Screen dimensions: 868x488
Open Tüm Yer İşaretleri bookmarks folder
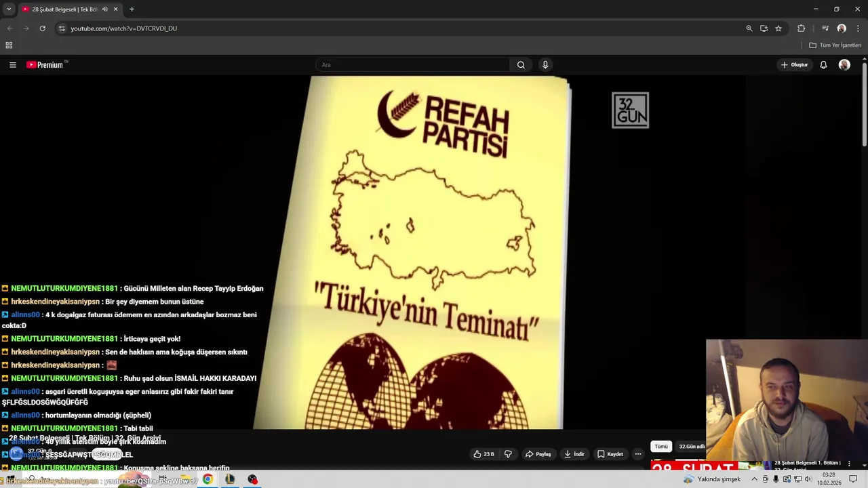835,45
